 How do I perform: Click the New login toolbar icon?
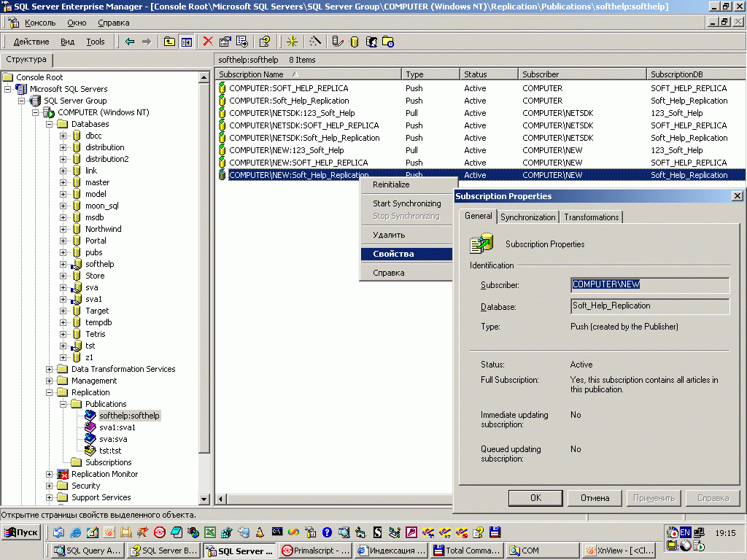(x=371, y=42)
